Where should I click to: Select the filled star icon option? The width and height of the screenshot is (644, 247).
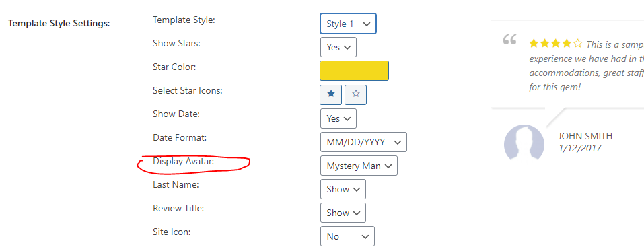pos(330,94)
